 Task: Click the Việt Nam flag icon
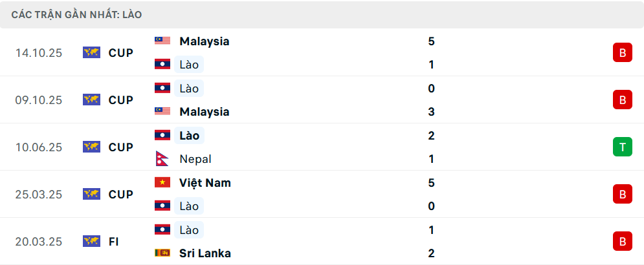[162, 182]
